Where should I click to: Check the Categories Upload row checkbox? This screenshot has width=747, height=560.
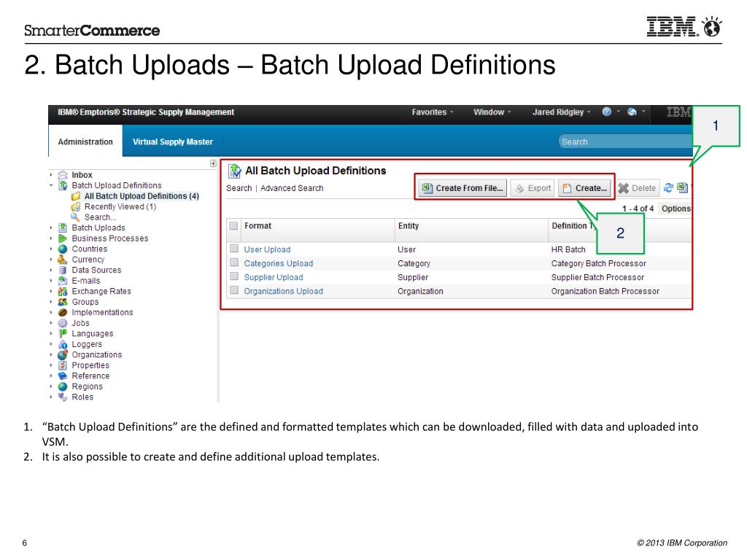pos(234,262)
